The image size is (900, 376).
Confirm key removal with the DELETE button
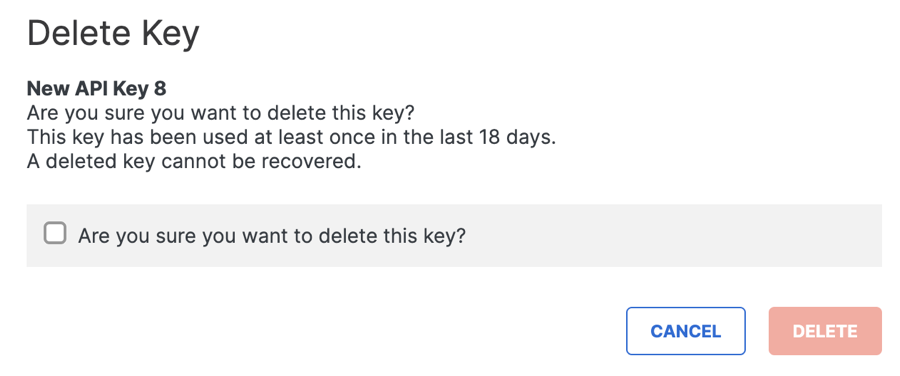tap(825, 331)
